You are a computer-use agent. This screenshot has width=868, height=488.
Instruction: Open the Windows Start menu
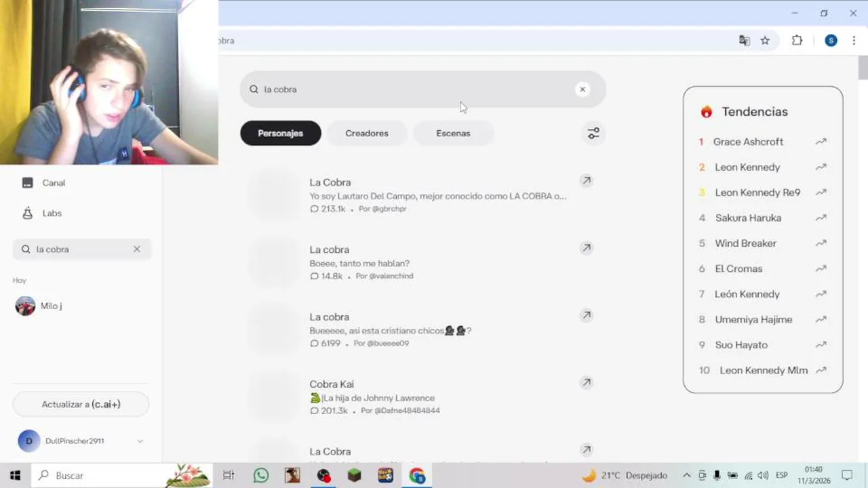point(15,476)
